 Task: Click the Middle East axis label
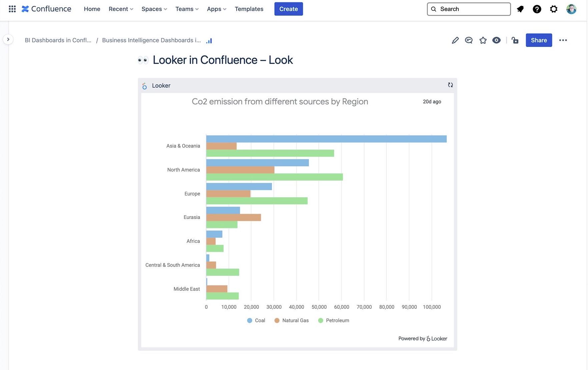[187, 289]
